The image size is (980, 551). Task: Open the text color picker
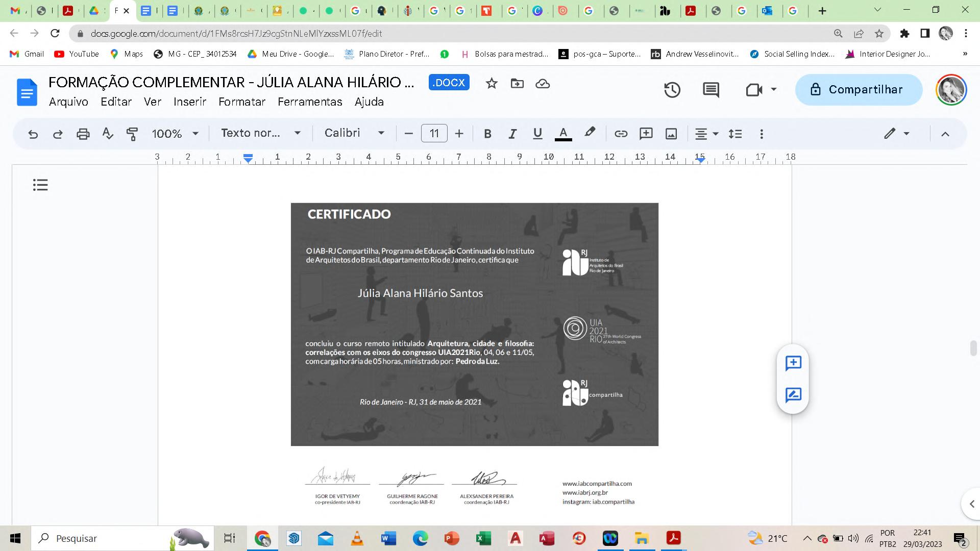[563, 134]
